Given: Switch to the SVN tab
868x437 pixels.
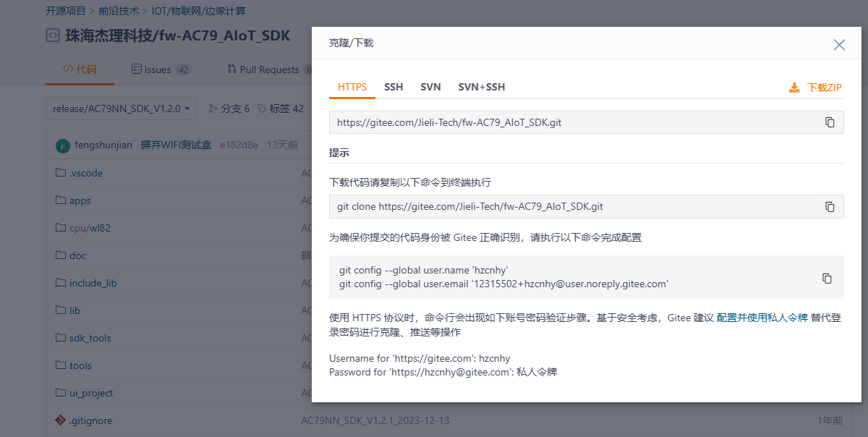Looking at the screenshot, I should 430,87.
